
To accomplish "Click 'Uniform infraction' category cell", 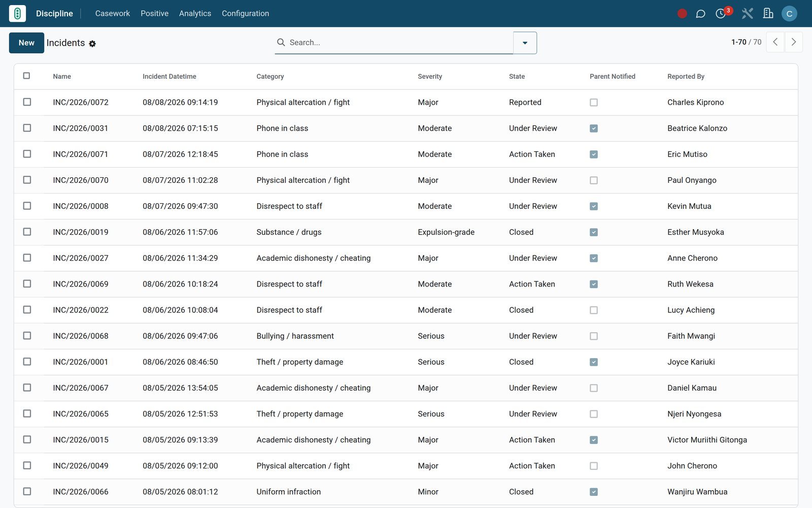I will (288, 492).
